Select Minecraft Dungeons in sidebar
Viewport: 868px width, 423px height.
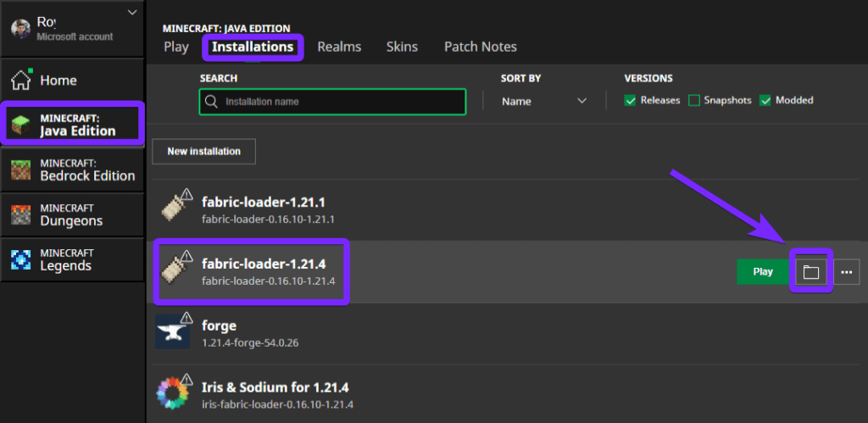[72, 214]
